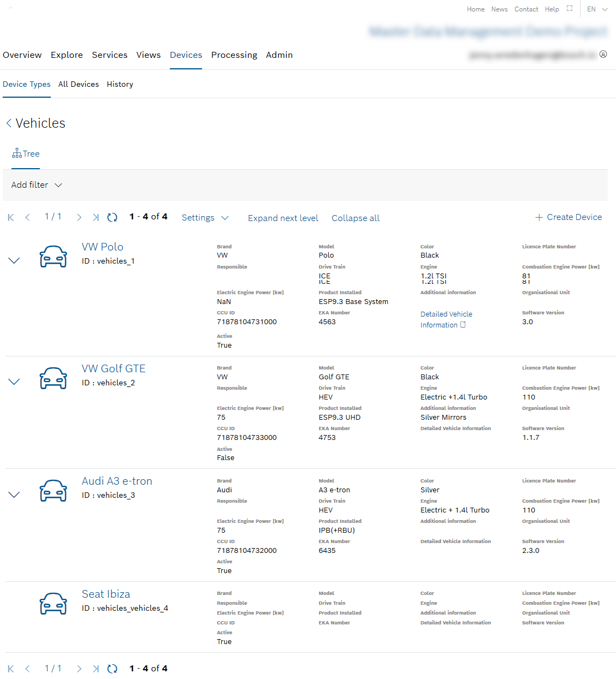Go to next page in bottom pagination
Image resolution: width=616 pixels, height=679 pixels.
(x=79, y=669)
